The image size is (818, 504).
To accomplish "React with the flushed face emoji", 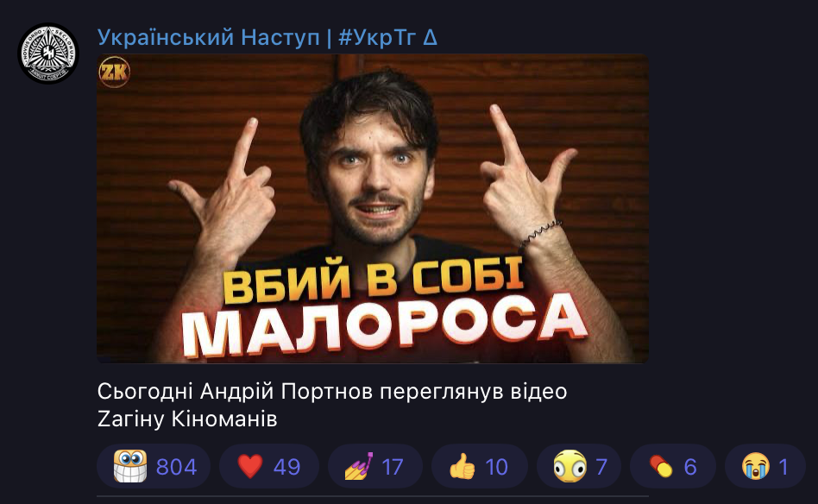I will click(570, 466).
